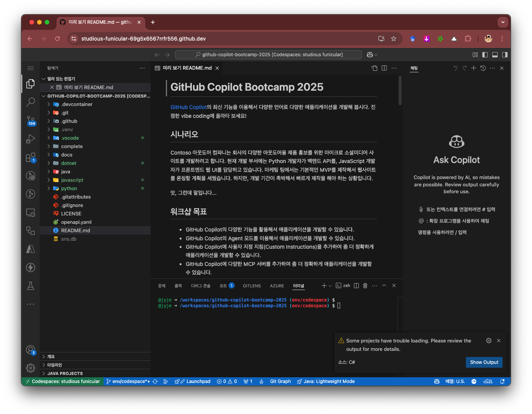Expand the javascript folder
Screen dimensions: 532x414
click(95, 180)
